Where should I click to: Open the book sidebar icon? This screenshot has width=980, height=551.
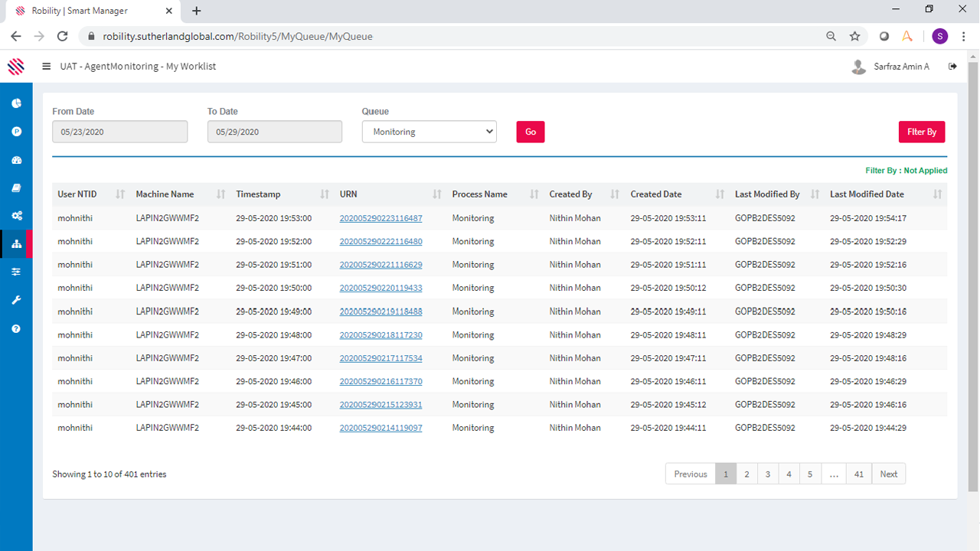point(16,187)
